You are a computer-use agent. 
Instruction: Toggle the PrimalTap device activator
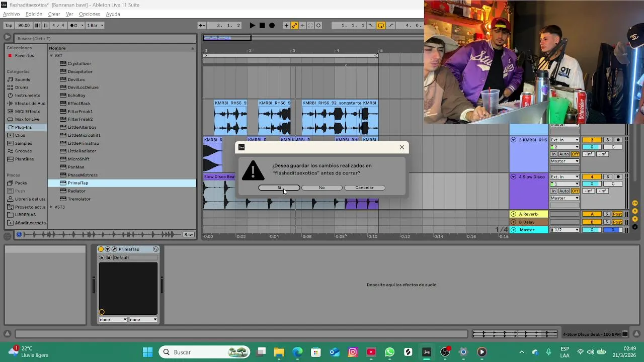point(101,249)
